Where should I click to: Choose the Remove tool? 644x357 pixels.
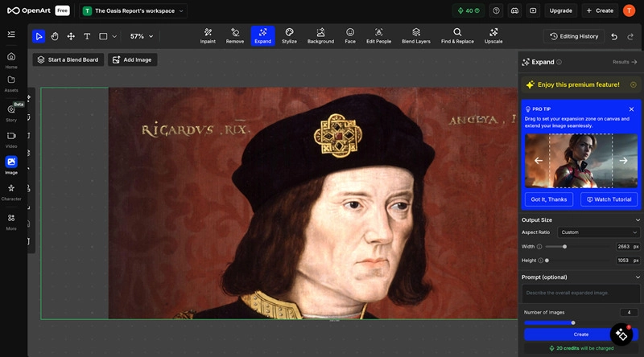pyautogui.click(x=235, y=35)
